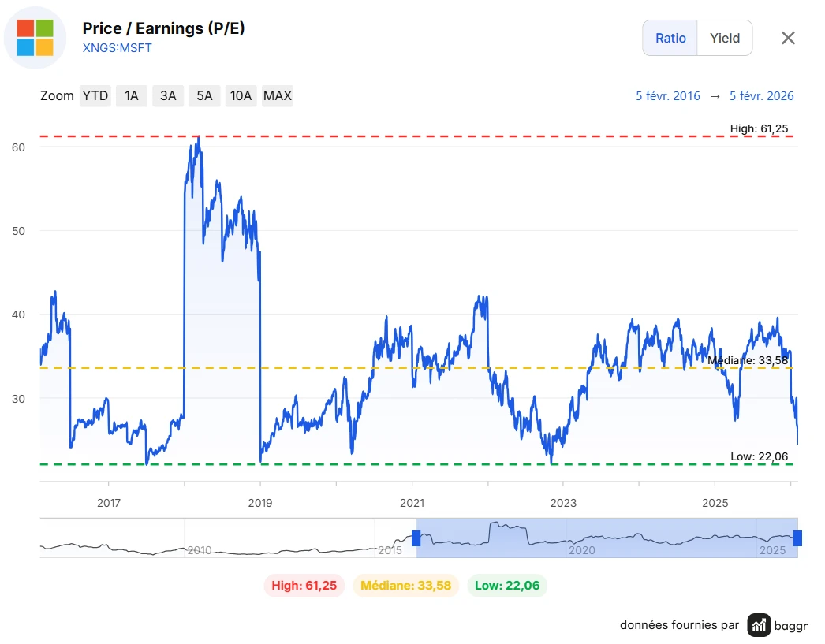Select the Ratio toggle option
The width and height of the screenshot is (825, 644).
pos(670,38)
